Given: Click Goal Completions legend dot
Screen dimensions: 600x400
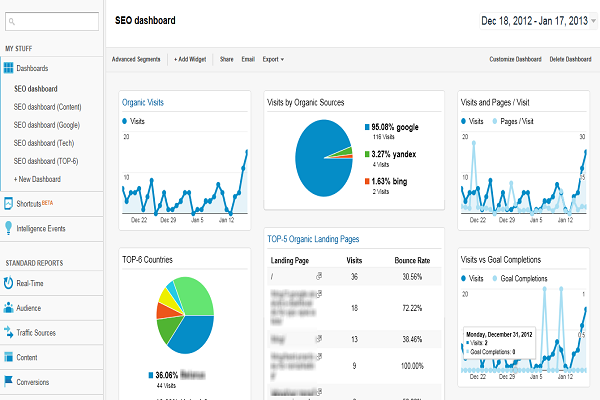Looking at the screenshot, I should click(495, 278).
